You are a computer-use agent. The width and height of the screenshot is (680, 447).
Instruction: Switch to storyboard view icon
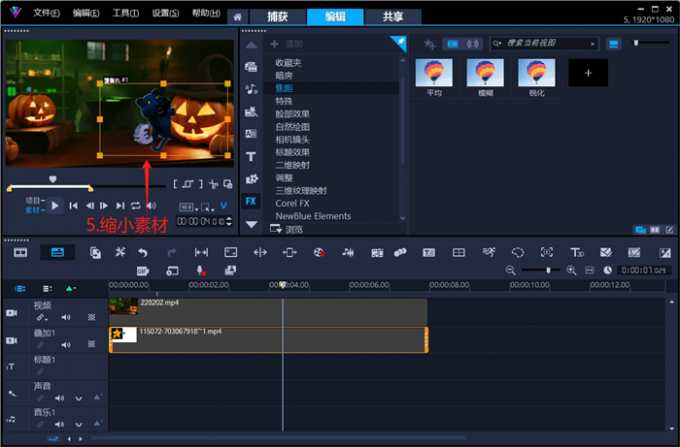pyautogui.click(x=20, y=253)
